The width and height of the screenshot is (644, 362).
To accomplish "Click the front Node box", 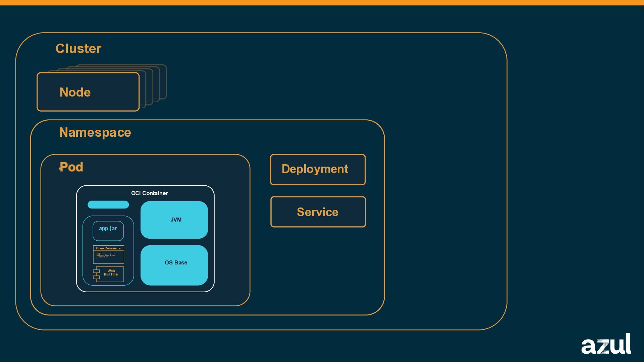I will tap(88, 92).
